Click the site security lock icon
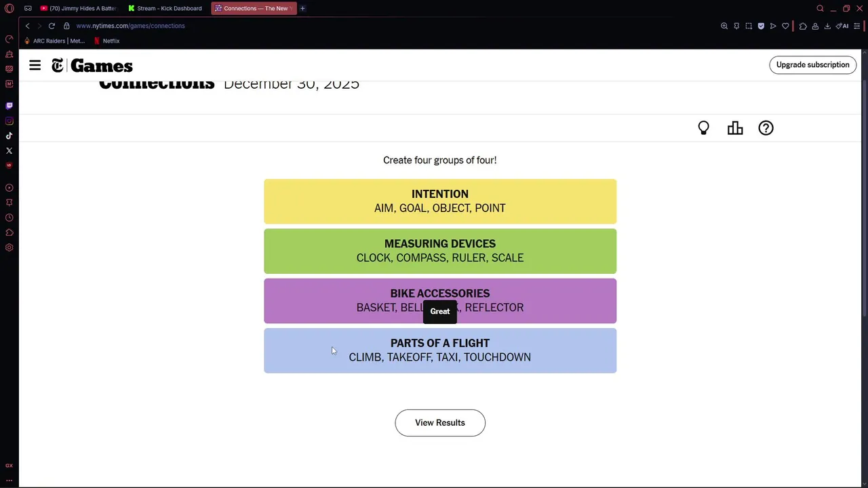The image size is (868, 488). (x=66, y=26)
